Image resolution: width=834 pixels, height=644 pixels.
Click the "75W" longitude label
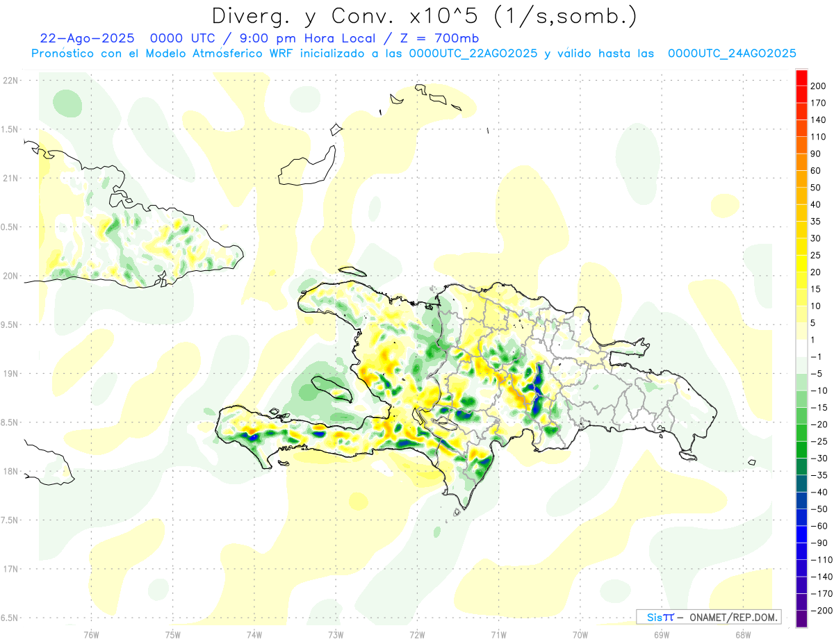pos(173,634)
